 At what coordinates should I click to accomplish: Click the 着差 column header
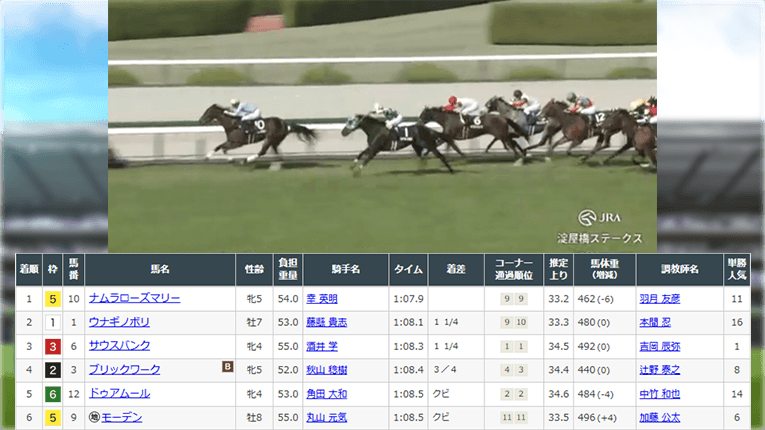click(456, 269)
